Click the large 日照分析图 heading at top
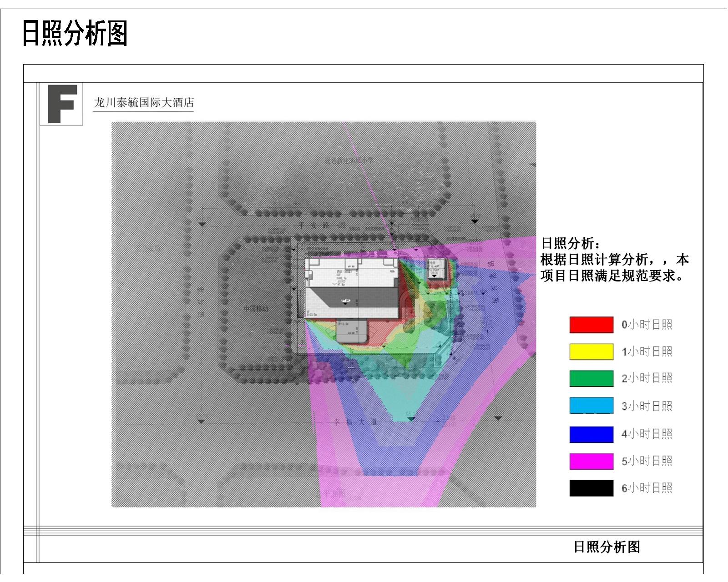The image size is (728, 582). click(x=75, y=34)
